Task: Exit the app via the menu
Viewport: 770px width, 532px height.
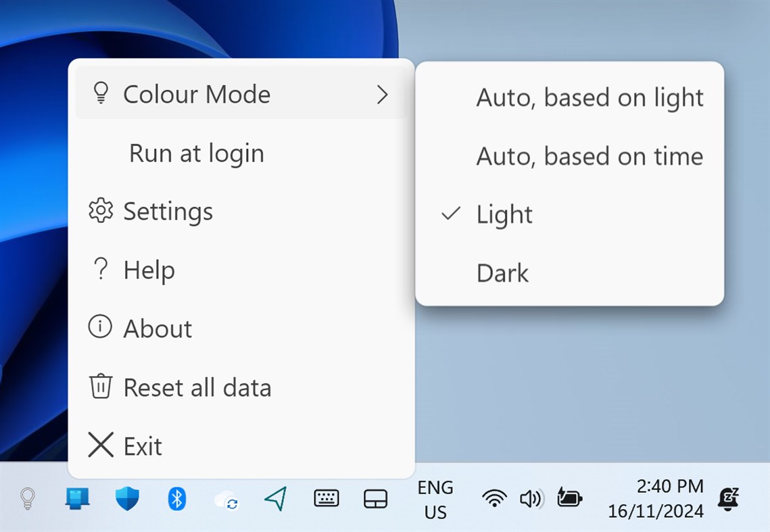Action: tap(142, 446)
